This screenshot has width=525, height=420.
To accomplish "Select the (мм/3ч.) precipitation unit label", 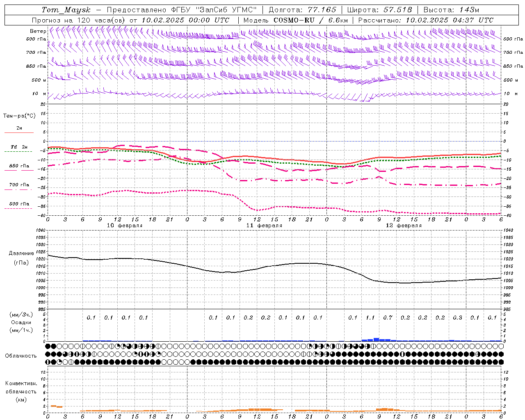I will (x=21, y=315).
